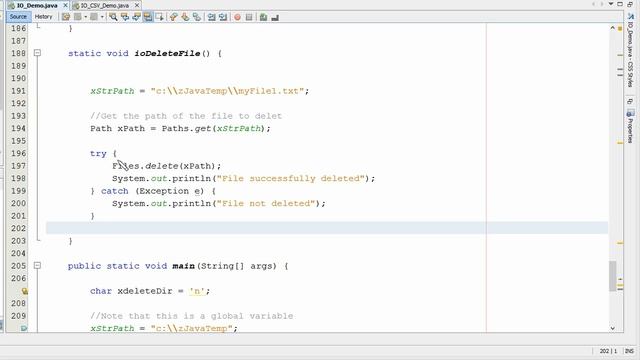Click the empty highlighted line 202
The height and width of the screenshot is (360, 640).
327,228
